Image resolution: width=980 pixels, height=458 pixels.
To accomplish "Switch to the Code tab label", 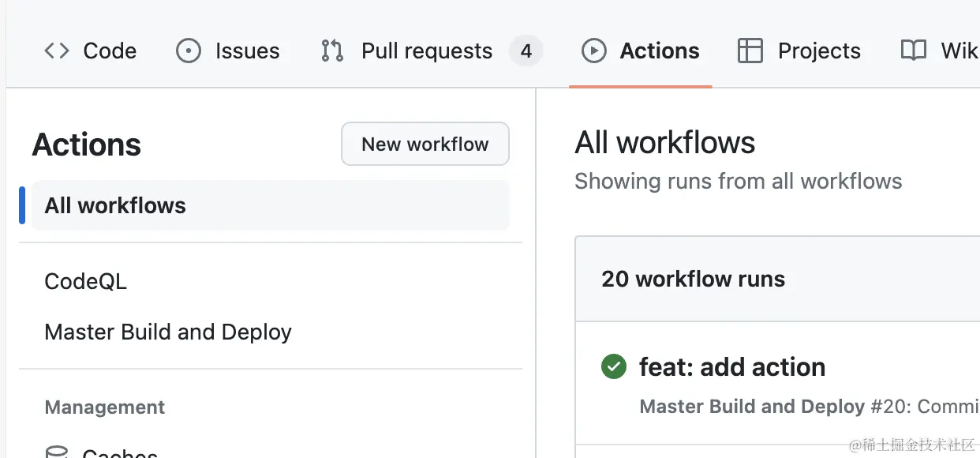I will tap(110, 51).
